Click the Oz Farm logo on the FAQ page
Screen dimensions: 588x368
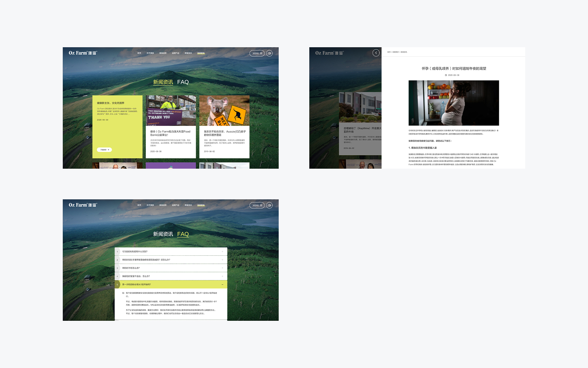tap(83, 205)
